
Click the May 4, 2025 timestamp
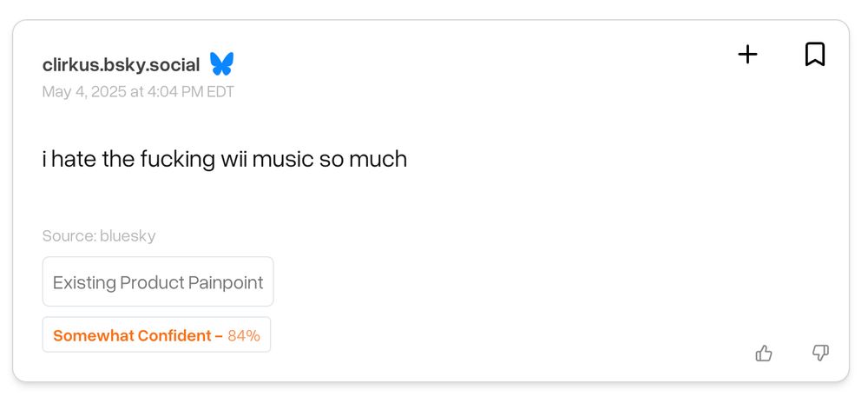pyautogui.click(x=138, y=91)
